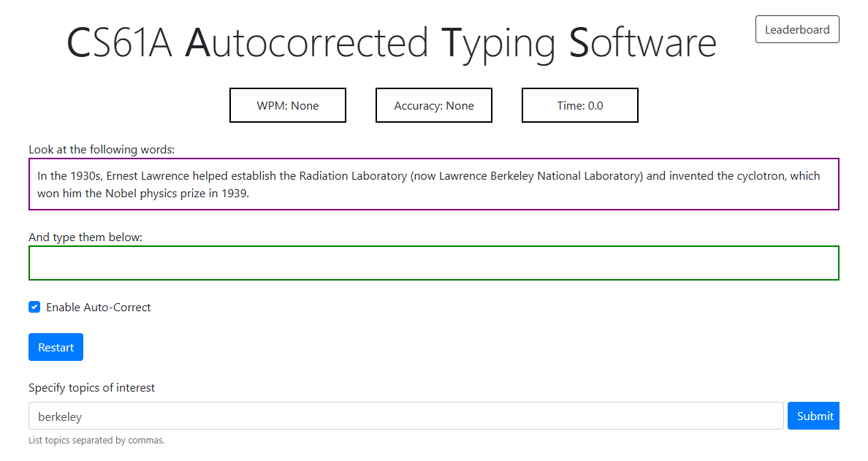Open the Leaderboard
This screenshot has width=868, height=461.
click(796, 29)
